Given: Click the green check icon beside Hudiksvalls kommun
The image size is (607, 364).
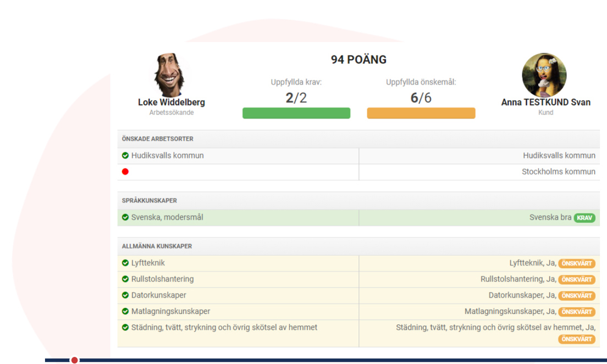Looking at the screenshot, I should (x=125, y=156).
